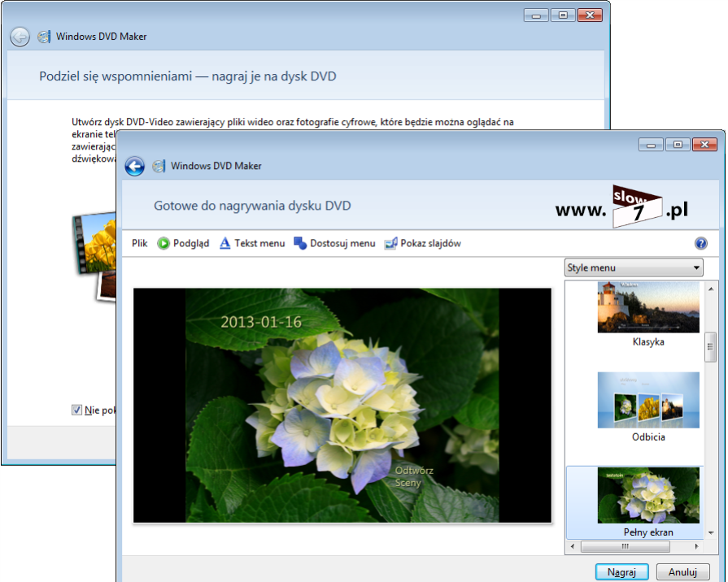Click the Klasyka style label
This screenshot has width=728, height=582.
point(648,342)
